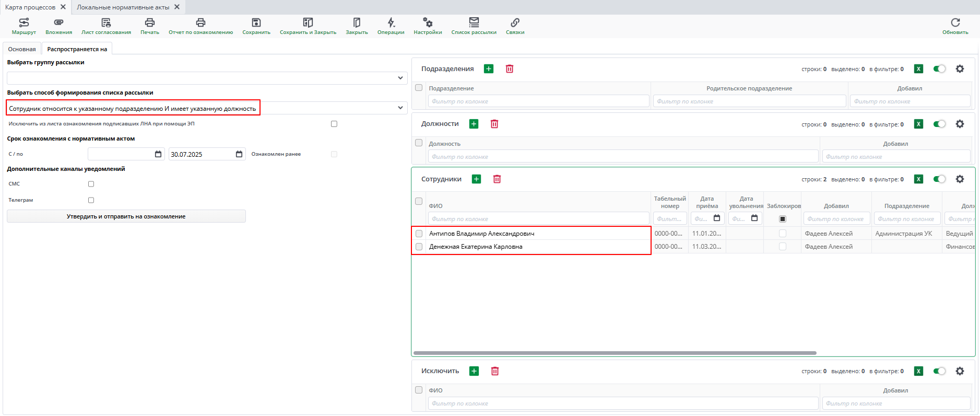Image resolution: width=980 pixels, height=416 pixels.
Task: Open calendar for 30.07.2025 date
Action: tap(239, 154)
